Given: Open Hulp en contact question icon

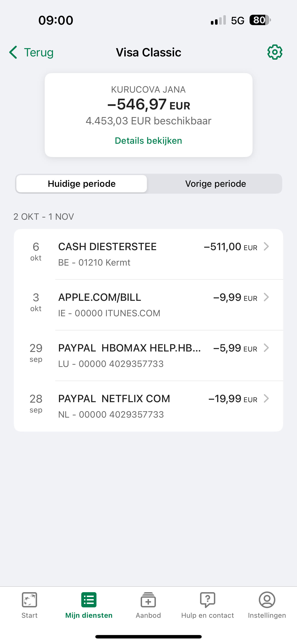Looking at the screenshot, I should click(207, 600).
